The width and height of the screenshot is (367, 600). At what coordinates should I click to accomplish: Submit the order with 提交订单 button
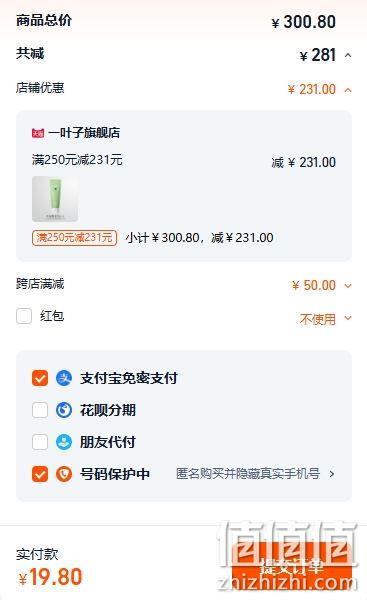coord(292,567)
